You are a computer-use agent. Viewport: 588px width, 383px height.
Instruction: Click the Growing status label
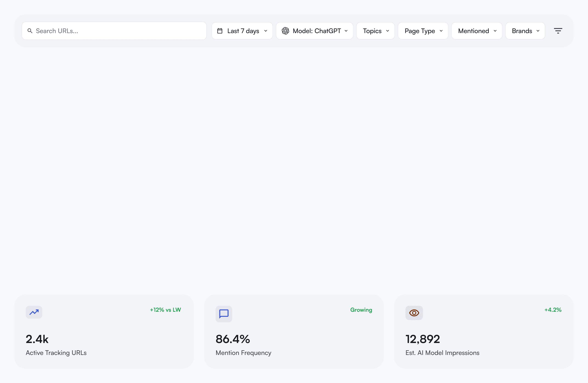(361, 310)
